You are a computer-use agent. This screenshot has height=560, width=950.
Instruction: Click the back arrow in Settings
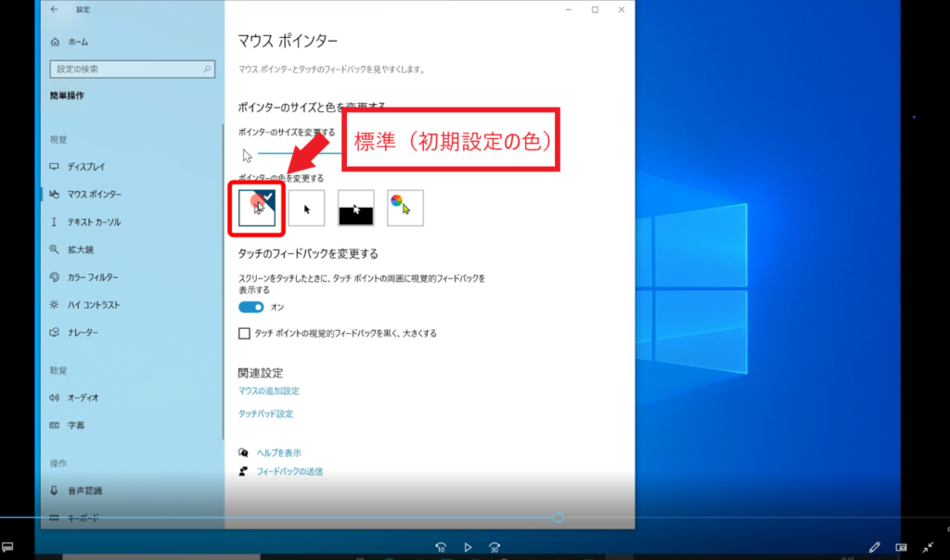pos(54,9)
